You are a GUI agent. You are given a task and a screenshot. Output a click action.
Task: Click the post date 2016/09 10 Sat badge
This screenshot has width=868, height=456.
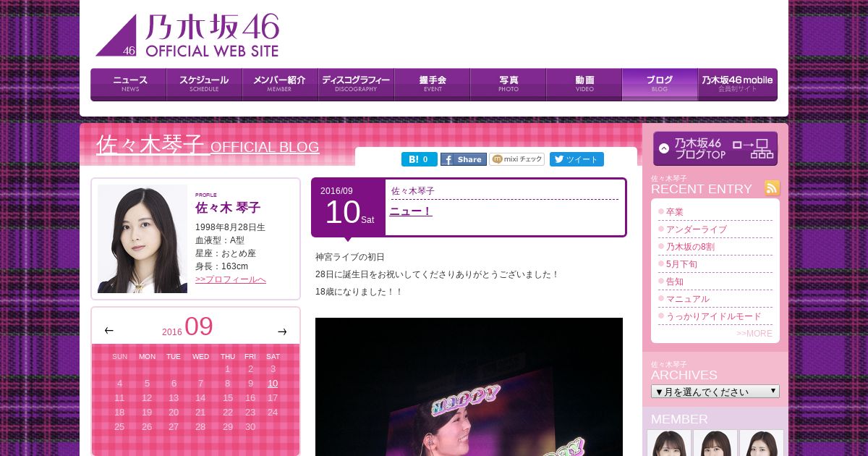pyautogui.click(x=348, y=207)
